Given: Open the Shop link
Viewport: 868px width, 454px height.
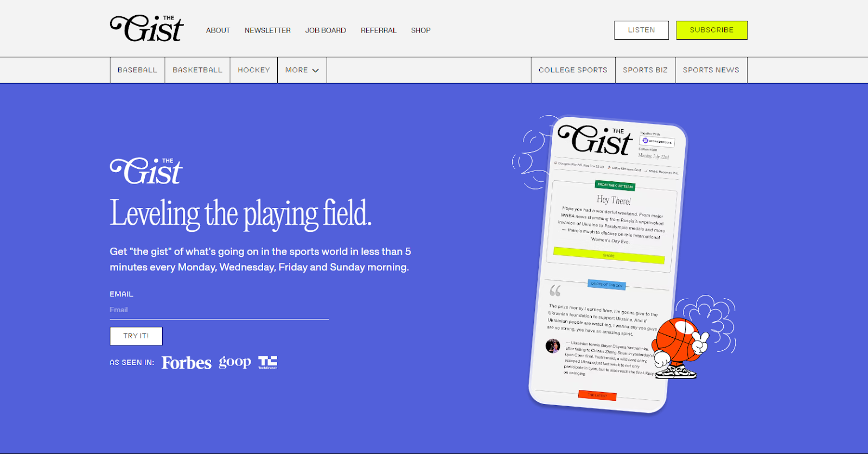Looking at the screenshot, I should (421, 30).
